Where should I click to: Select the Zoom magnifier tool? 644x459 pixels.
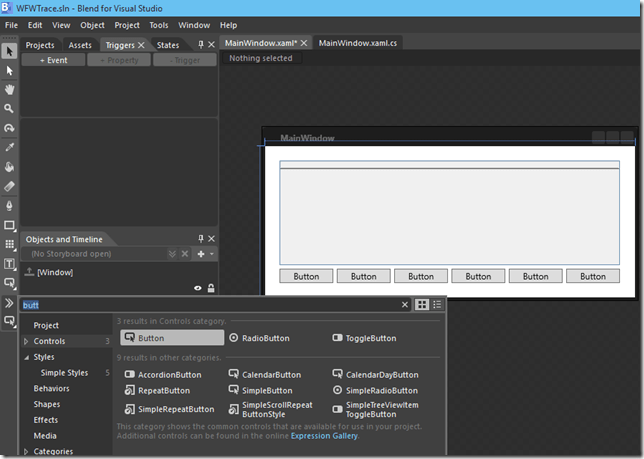coord(9,108)
